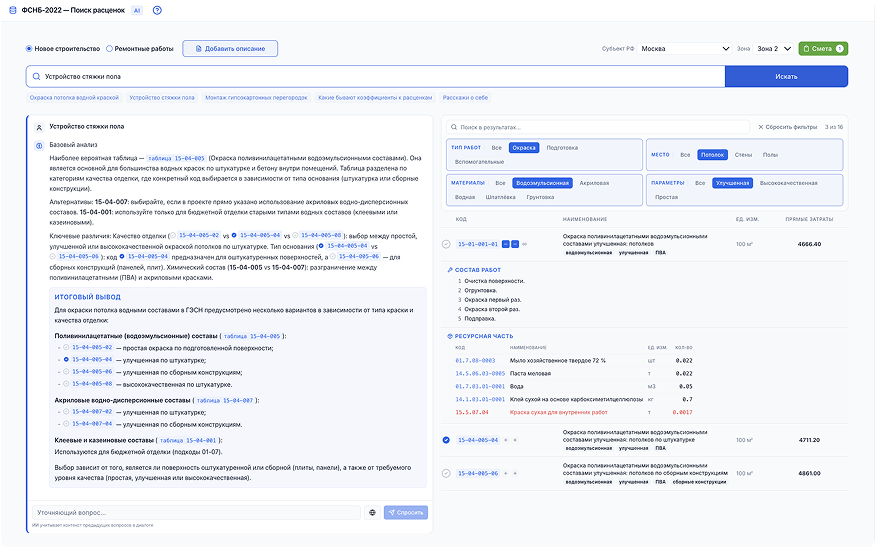875x547 pixels.
Task: Select Все filter in Материалы group
Action: click(x=501, y=183)
